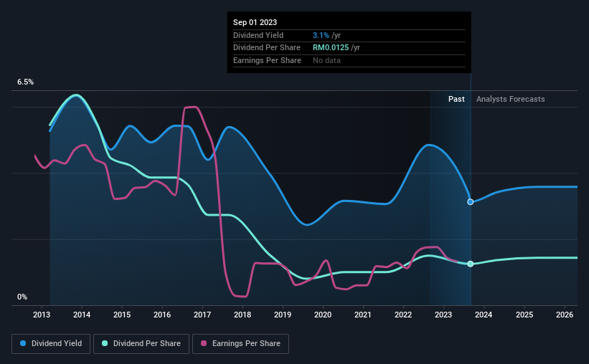The image size is (589, 364).
Task: Toggle the Dividend Per Share legend button
Action: (141, 344)
